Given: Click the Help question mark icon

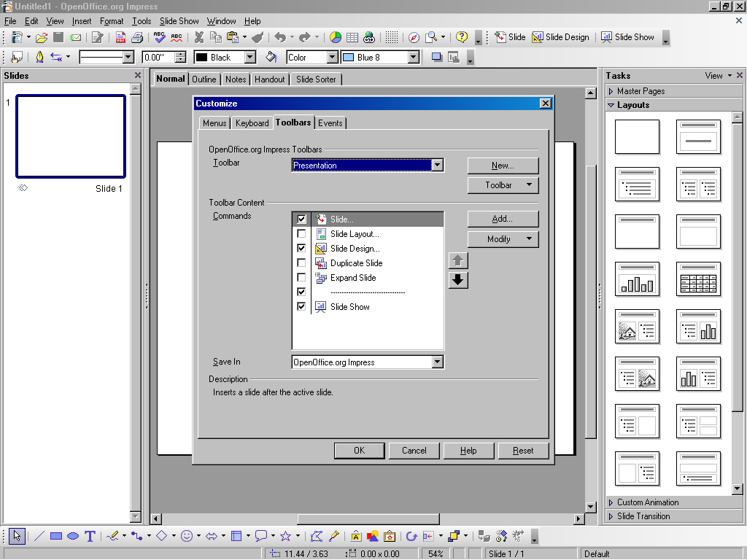Looking at the screenshot, I should pos(461,37).
